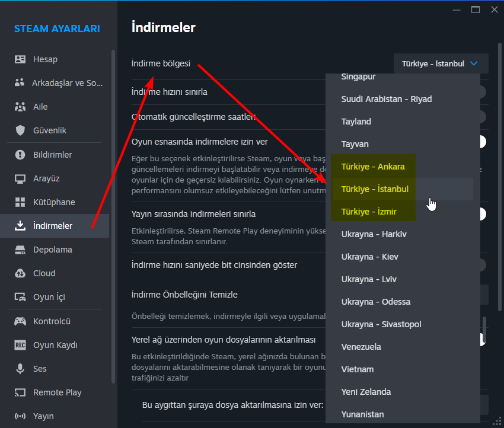Screen dimensions: 504x428
Task: Switch to the Kütüphane settings
Action: (x=55, y=202)
